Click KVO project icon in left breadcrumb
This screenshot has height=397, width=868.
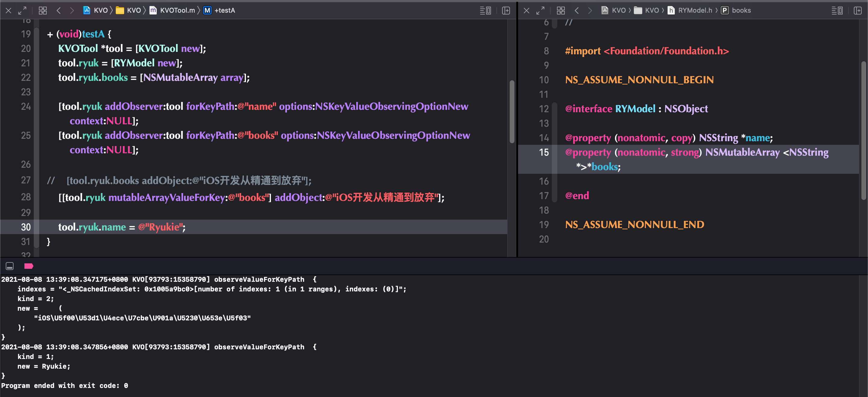[x=87, y=11]
